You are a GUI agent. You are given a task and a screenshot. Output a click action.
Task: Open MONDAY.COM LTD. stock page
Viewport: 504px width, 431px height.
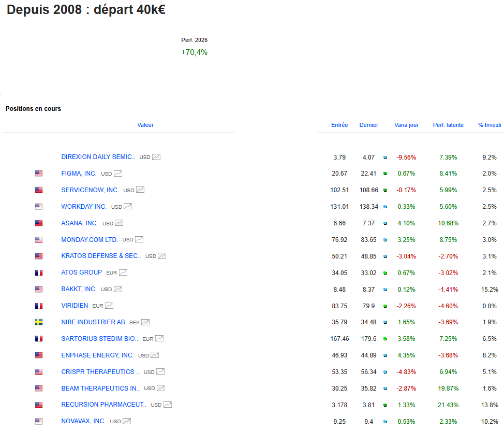[90, 239]
